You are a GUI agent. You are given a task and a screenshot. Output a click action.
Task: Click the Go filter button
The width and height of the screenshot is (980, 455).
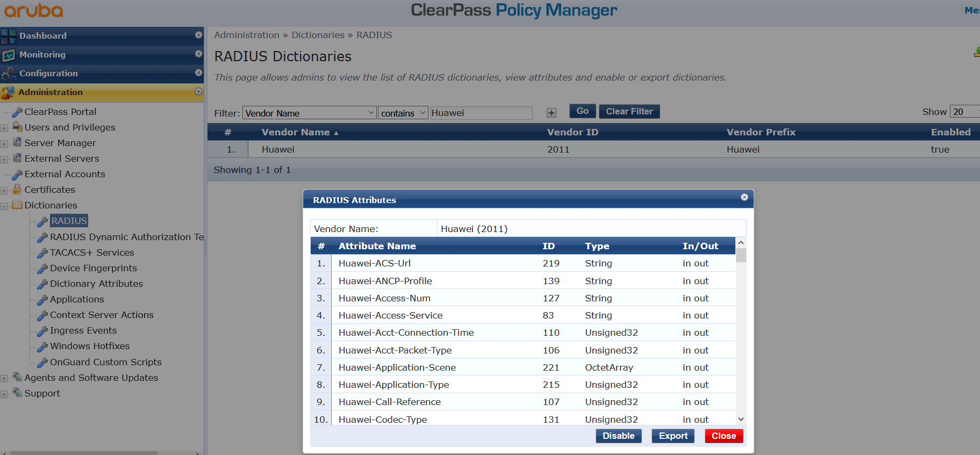pyautogui.click(x=583, y=111)
